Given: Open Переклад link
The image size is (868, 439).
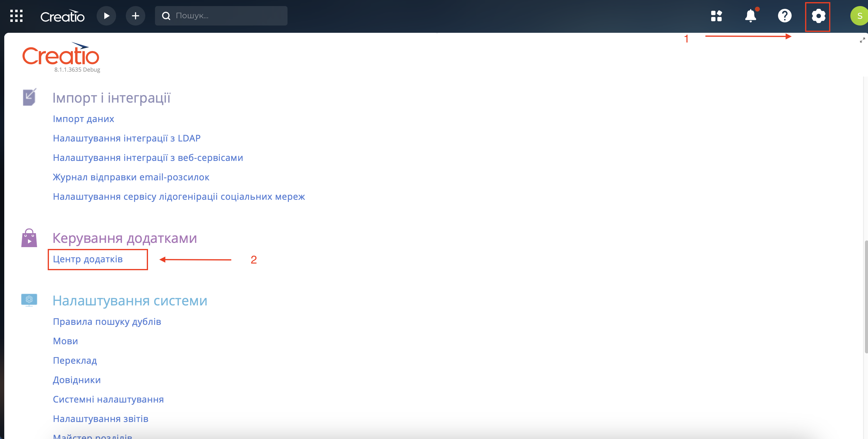Looking at the screenshot, I should pos(75,361).
